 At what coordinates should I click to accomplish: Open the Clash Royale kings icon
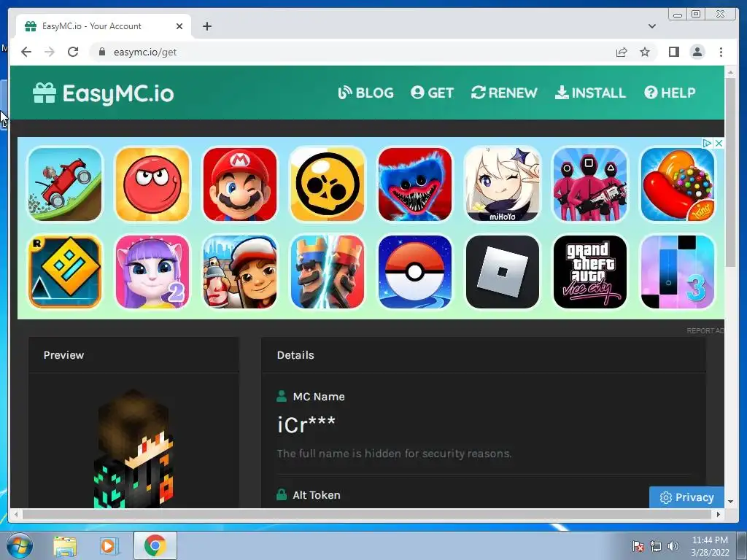pos(328,272)
